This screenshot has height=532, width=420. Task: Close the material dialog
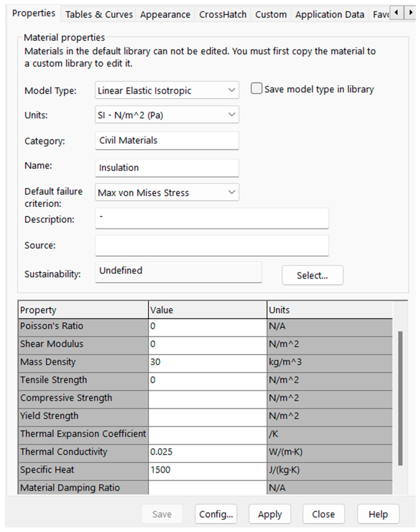click(x=323, y=514)
